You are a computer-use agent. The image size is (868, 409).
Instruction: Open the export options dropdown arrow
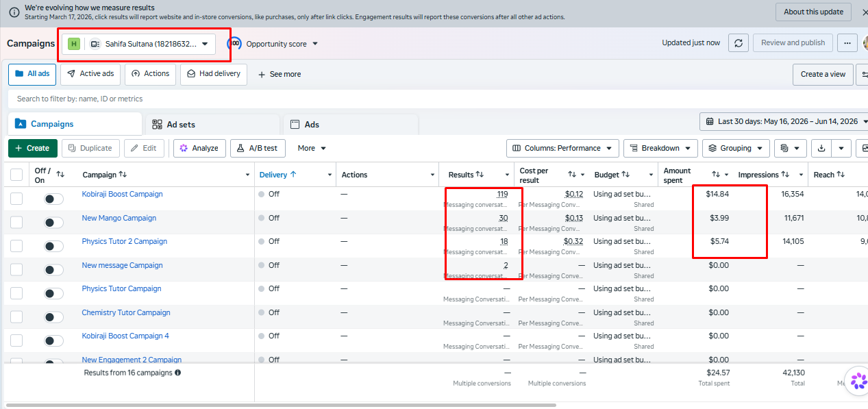842,148
